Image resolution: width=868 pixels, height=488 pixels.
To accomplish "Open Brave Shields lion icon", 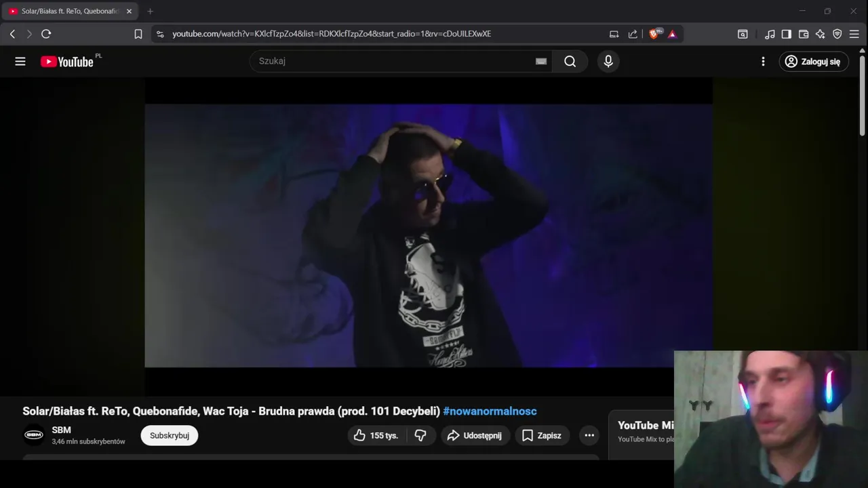I will tap(655, 34).
